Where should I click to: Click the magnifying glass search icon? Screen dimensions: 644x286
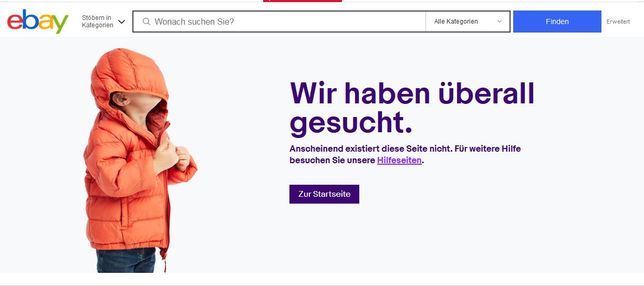coord(147,22)
